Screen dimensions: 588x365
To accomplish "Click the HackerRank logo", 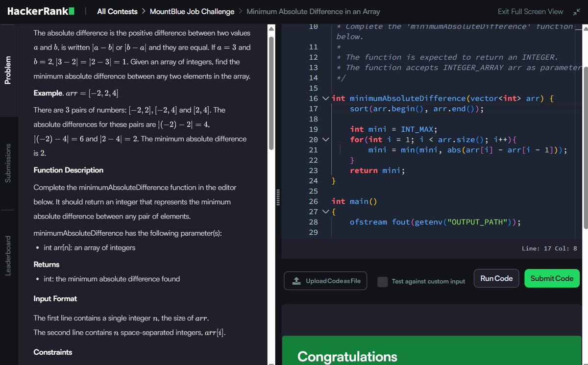I will tap(41, 11).
